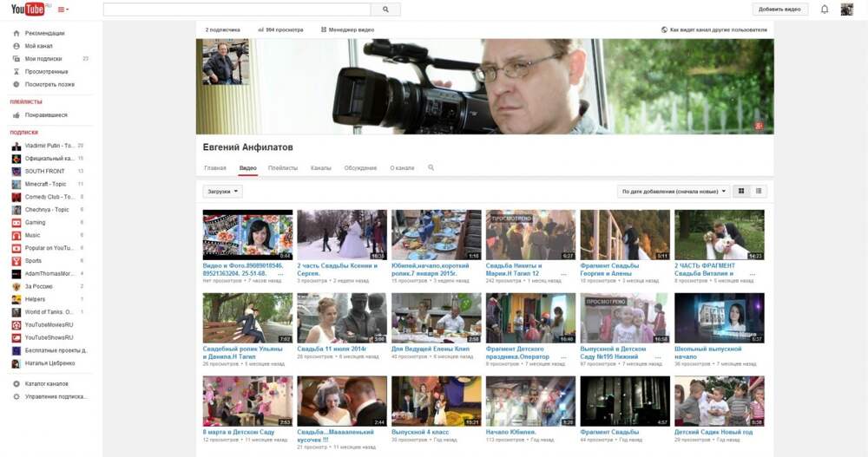
Task: Open the sort by date added dropdown
Action: [x=674, y=191]
